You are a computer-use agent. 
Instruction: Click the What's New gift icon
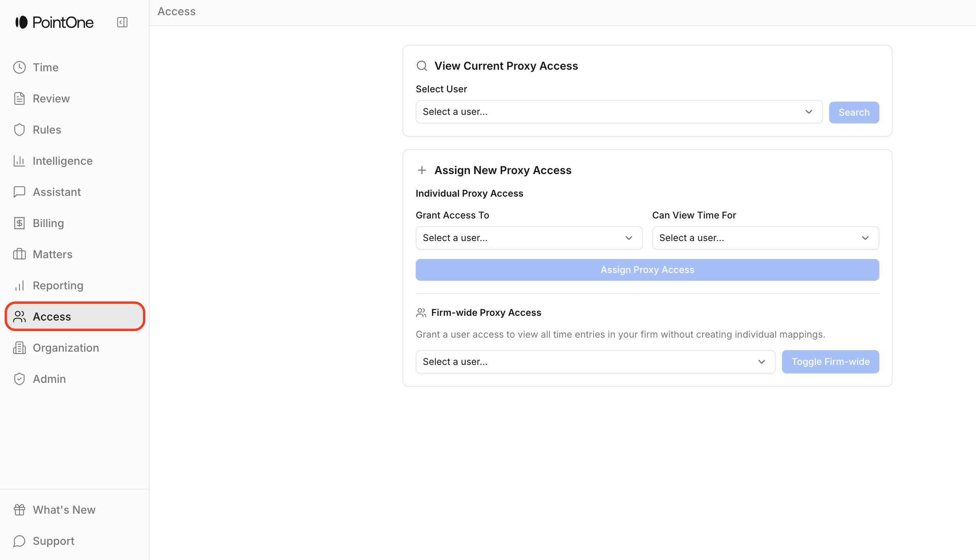point(19,510)
